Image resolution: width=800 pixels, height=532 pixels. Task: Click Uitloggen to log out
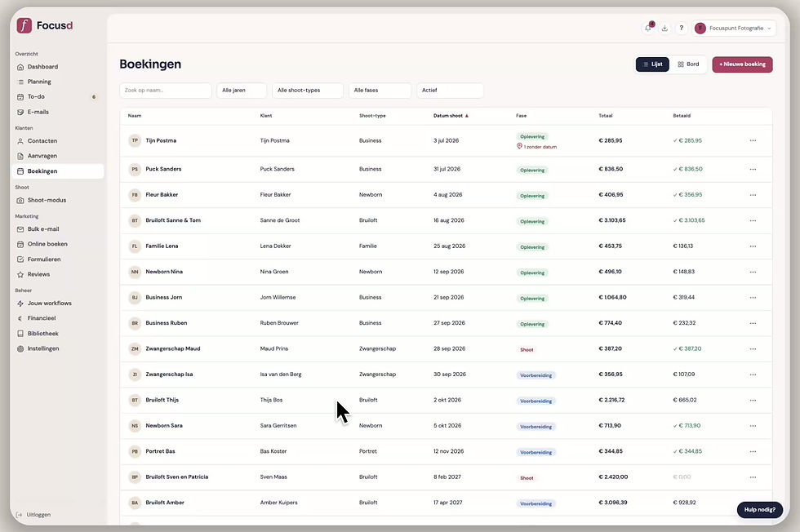click(34, 515)
